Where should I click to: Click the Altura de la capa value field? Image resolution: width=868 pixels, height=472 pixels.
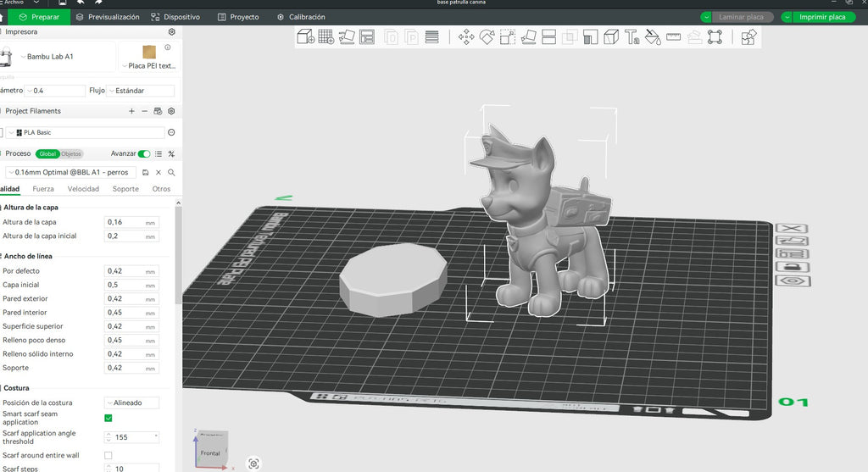click(x=131, y=222)
